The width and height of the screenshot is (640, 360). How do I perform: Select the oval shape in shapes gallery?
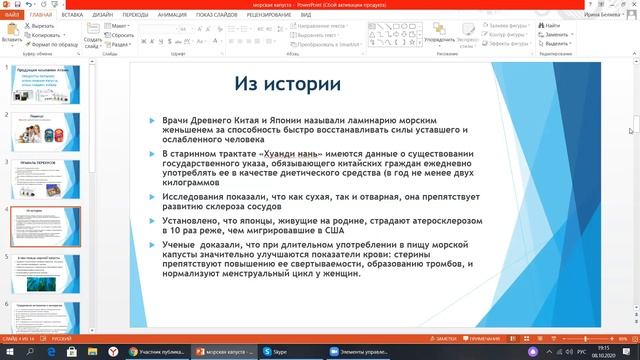(404, 26)
